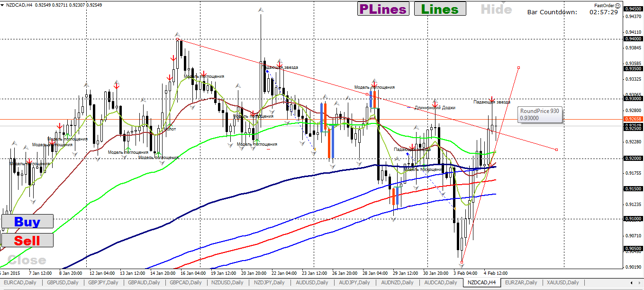644x290 pixels.
Task: Click the 0.94000 round price level label
Action: [x=633, y=39]
